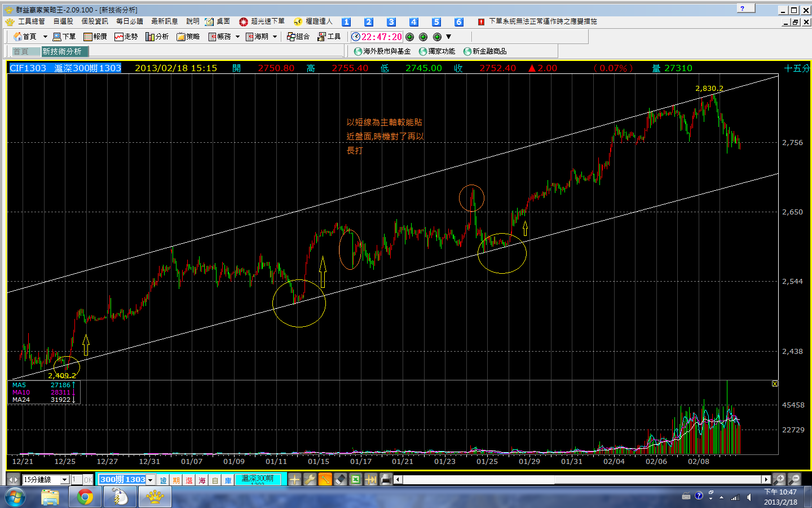Expand the dropdown arrow beside 首頁
Screen dimensions: 812x508
click(x=45, y=37)
